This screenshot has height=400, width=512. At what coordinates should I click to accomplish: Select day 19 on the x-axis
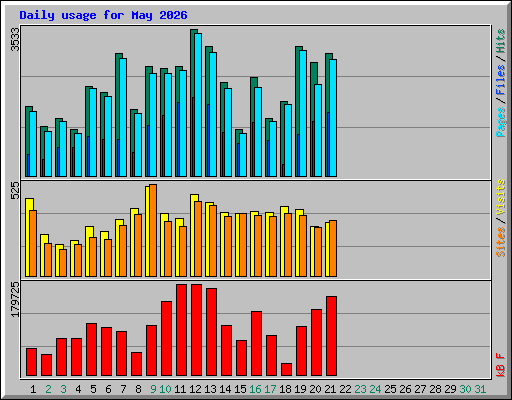[x=300, y=389]
